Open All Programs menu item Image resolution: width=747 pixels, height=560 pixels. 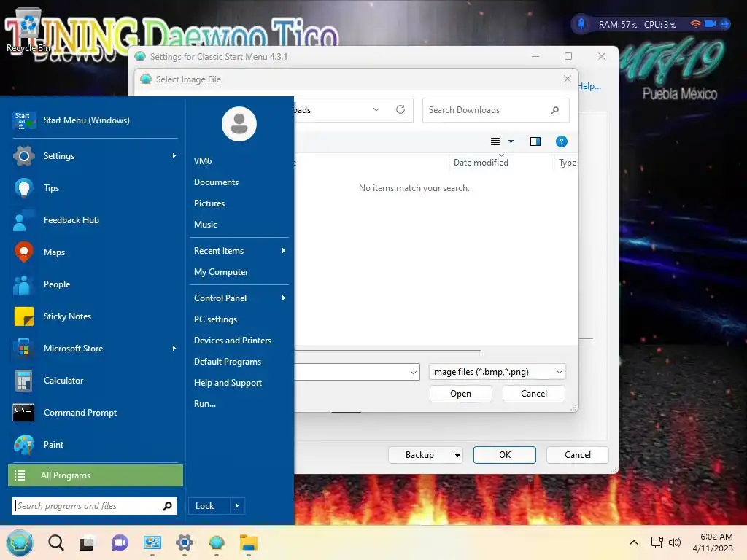(x=96, y=475)
